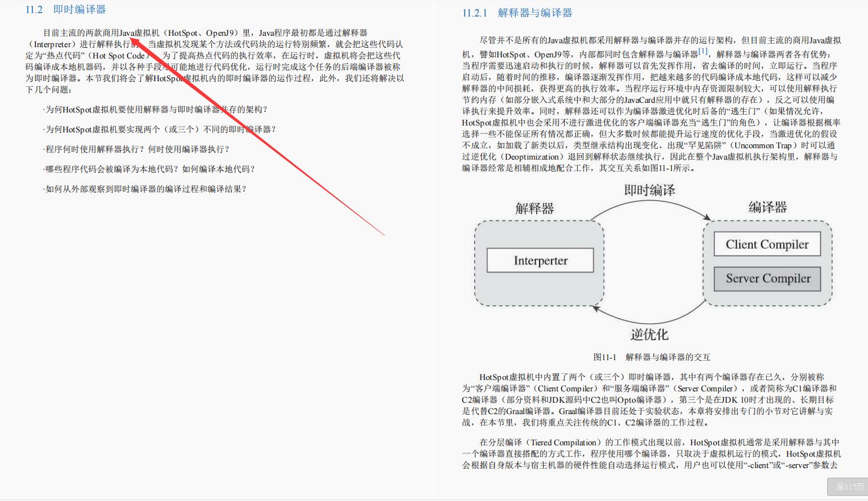Click the 编译器 title above the right diagram group

pos(767,207)
